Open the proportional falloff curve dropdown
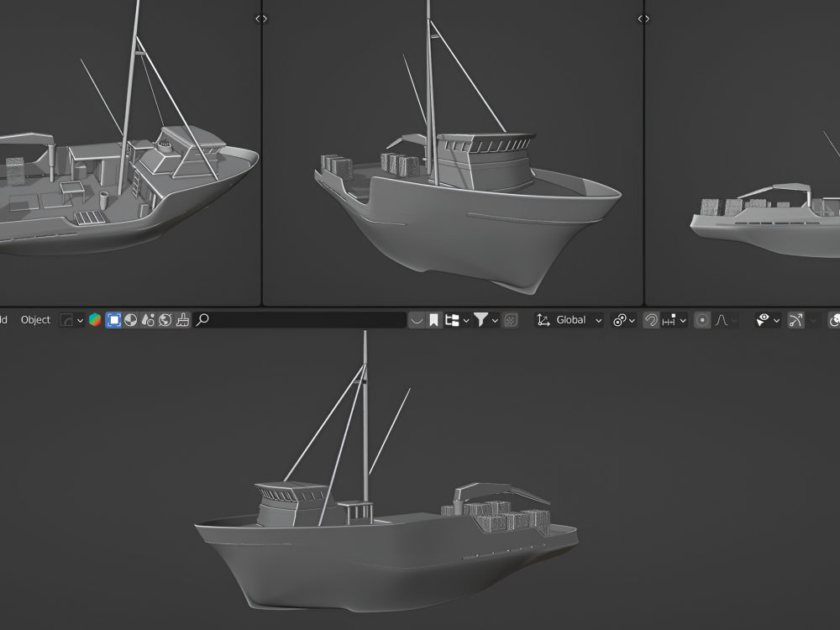This screenshot has width=840, height=630. click(727, 320)
